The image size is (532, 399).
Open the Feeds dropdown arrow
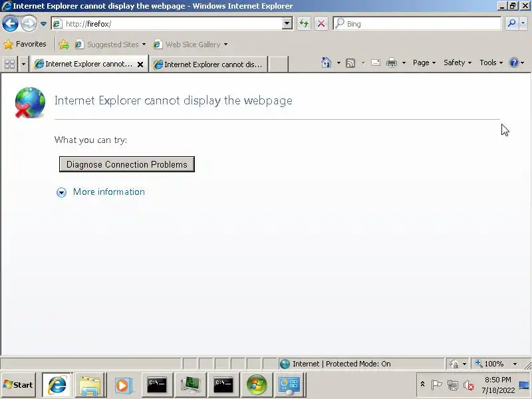pos(363,63)
